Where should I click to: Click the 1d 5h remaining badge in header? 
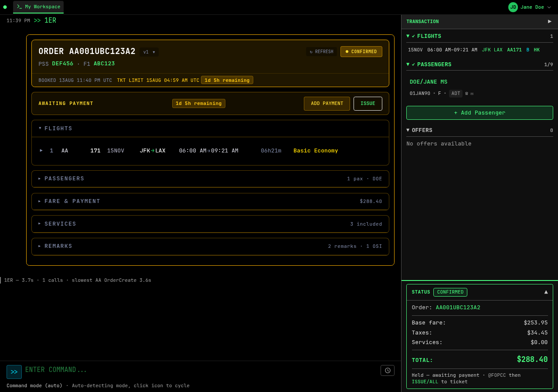click(227, 80)
